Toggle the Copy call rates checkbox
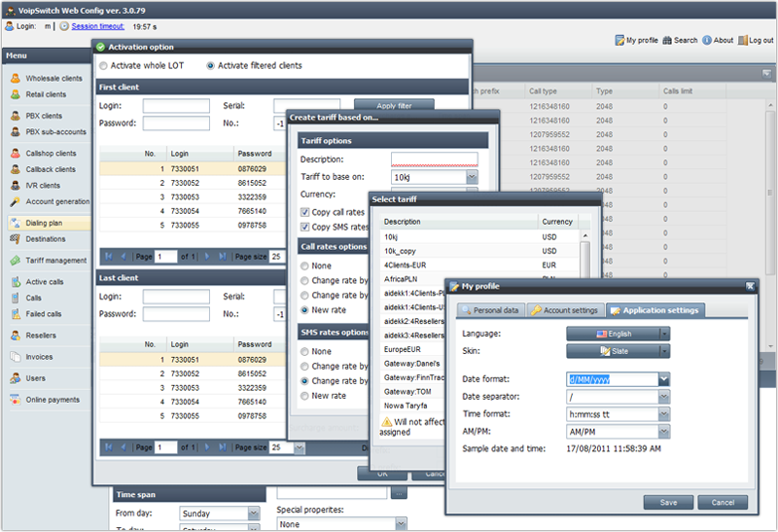Screen dimensions: 778x532 coord(304,212)
